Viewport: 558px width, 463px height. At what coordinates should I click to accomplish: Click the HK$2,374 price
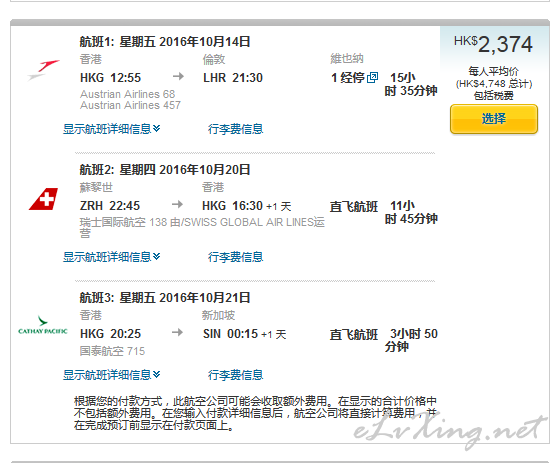(493, 44)
